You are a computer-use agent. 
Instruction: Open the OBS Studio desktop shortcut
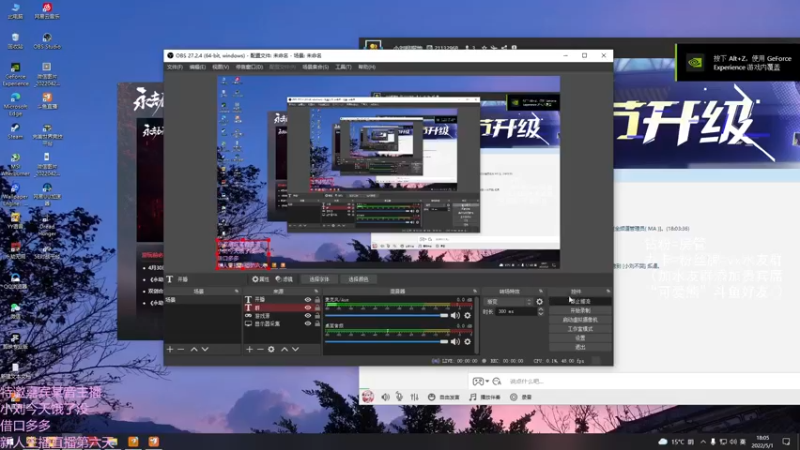coord(47,41)
